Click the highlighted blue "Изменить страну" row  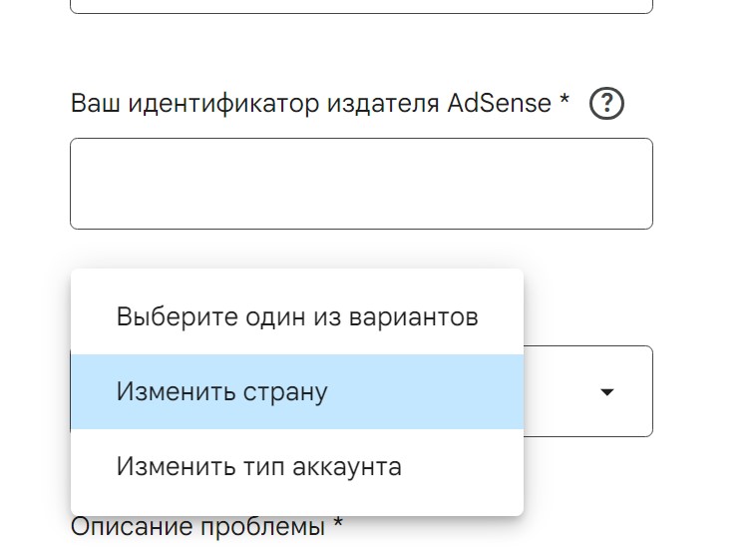click(297, 391)
